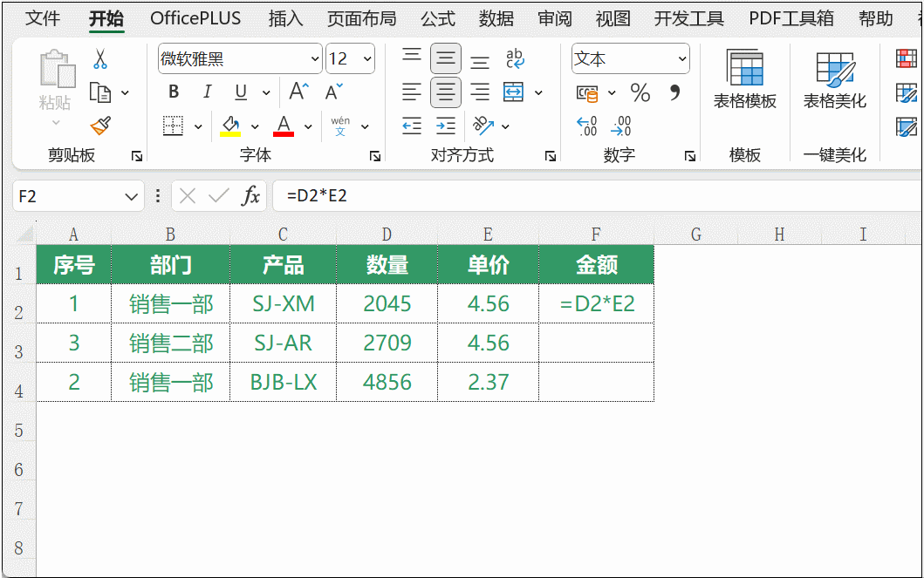Apply cell borders icon
The height and width of the screenshot is (578, 924).
(174, 126)
